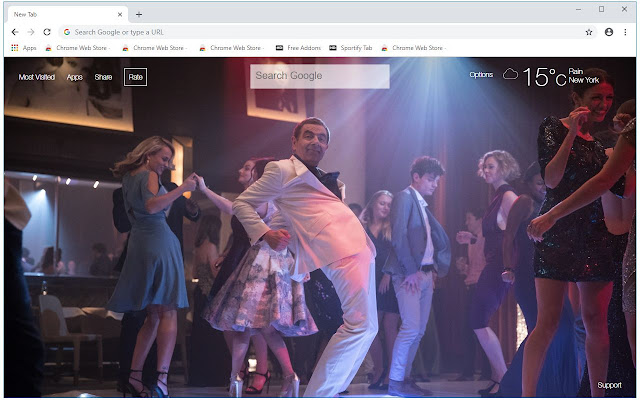The width and height of the screenshot is (640, 400).
Task: Click the browser forward arrow
Action: [x=31, y=32]
